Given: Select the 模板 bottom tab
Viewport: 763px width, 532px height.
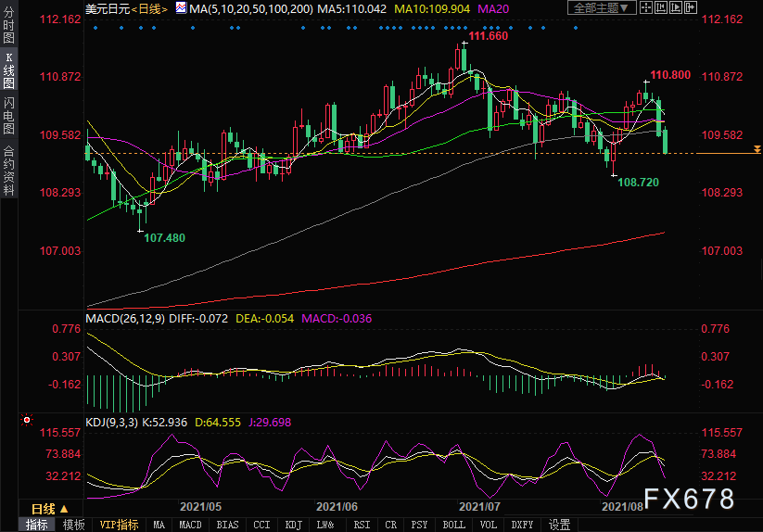Looking at the screenshot, I should point(74,525).
